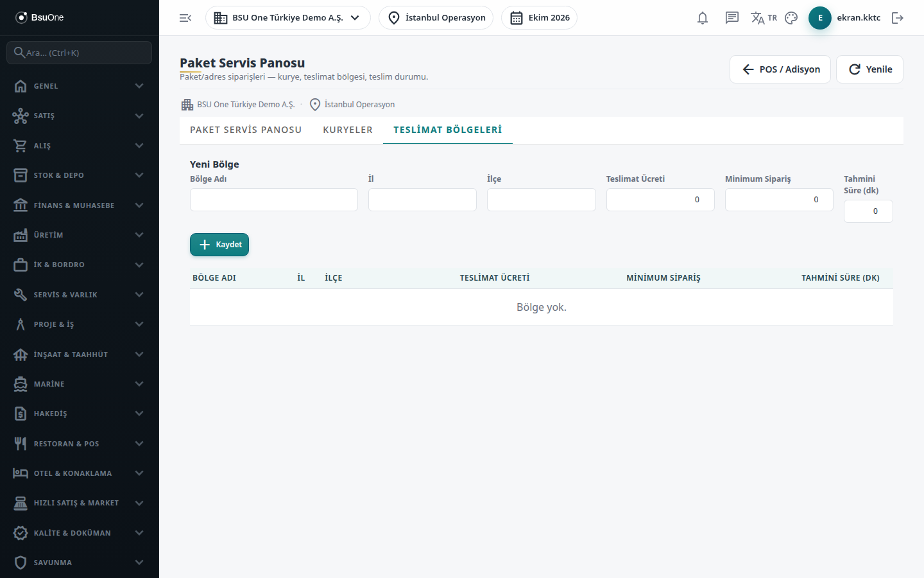
Task: Open İstanbul Operasyon location selector
Action: click(436, 18)
